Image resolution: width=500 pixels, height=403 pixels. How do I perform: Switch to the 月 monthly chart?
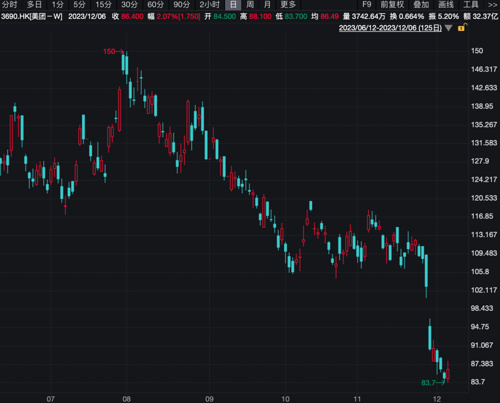[267, 5]
